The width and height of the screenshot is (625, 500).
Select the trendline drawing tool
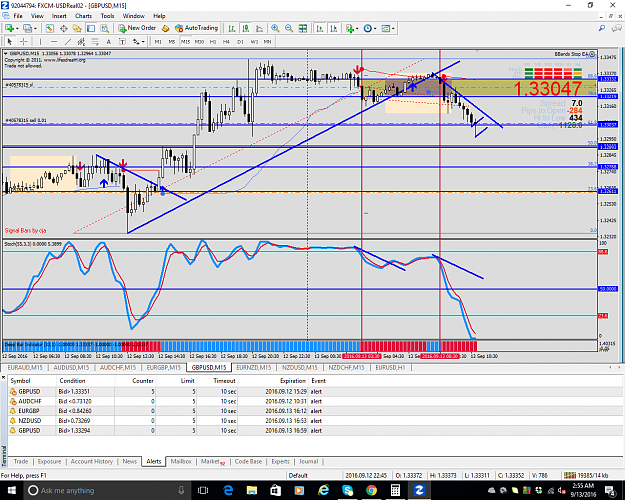[x=68, y=41]
